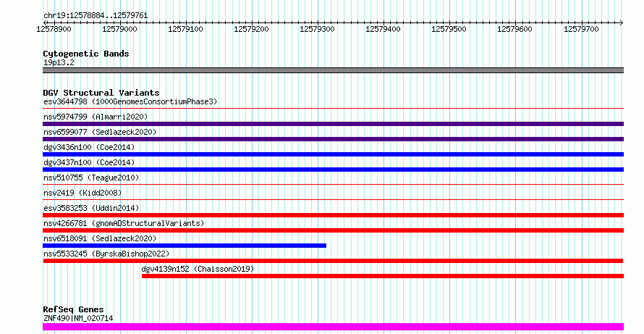Click ruler position 12578900

click(54, 29)
